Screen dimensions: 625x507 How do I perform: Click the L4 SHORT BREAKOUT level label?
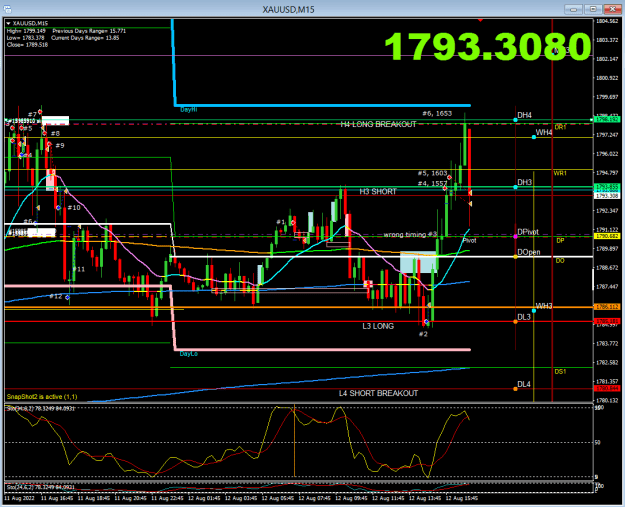coord(378,393)
